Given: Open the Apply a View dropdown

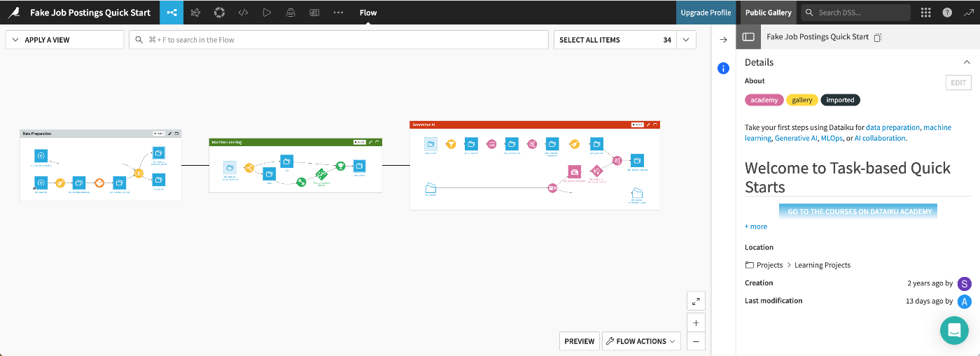Looking at the screenshot, I should 64,40.
